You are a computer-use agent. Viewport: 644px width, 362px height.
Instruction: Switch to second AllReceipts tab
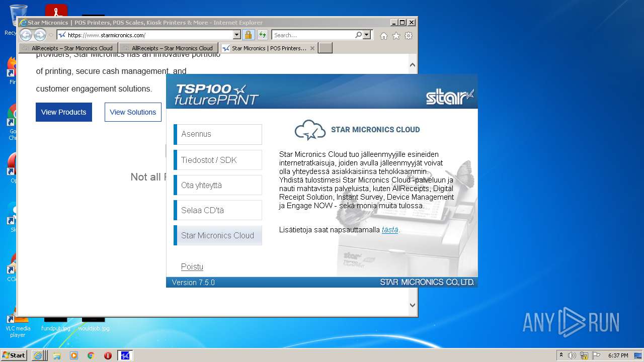pos(169,48)
